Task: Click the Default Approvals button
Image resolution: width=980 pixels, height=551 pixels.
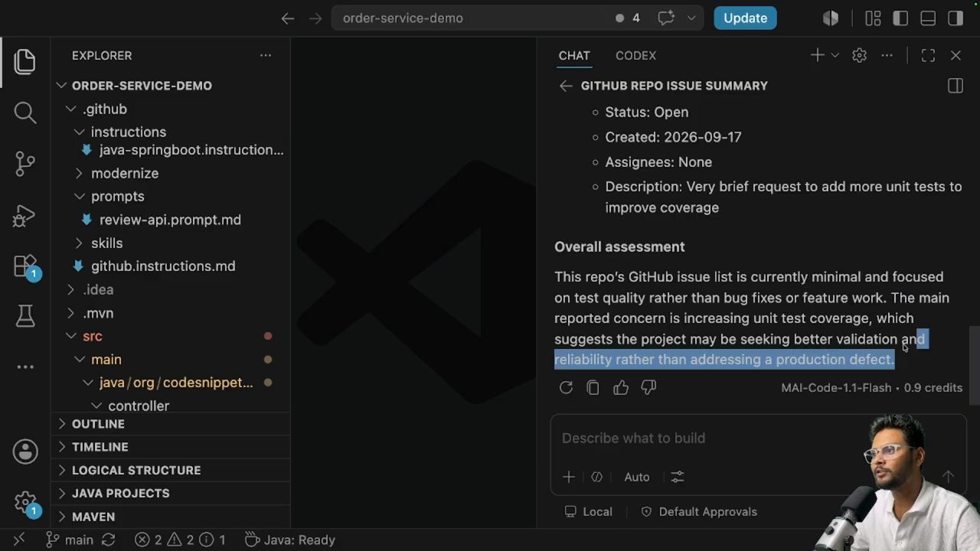Action: (698, 512)
